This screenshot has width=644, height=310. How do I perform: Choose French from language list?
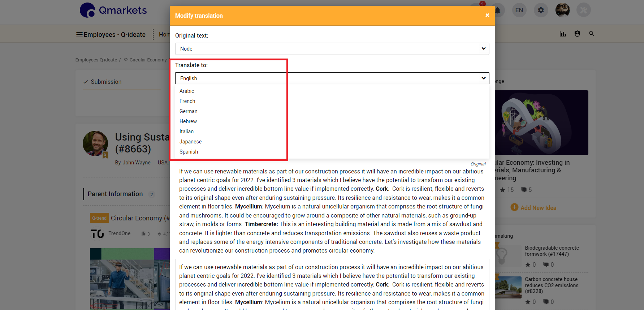point(187,101)
